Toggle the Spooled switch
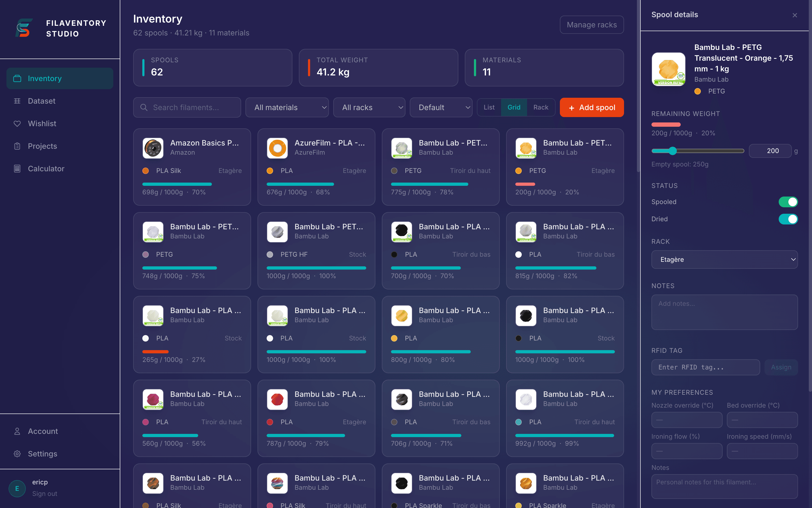Screen dimensions: 812x508 point(788,202)
